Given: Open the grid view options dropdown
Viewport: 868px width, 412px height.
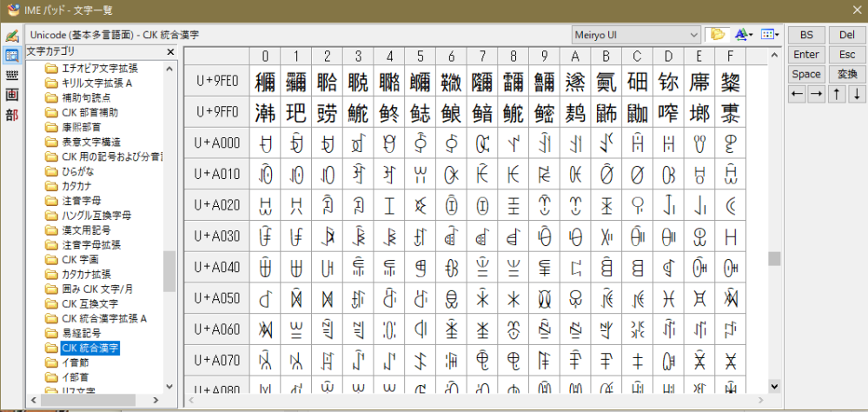Looking at the screenshot, I should point(770,35).
